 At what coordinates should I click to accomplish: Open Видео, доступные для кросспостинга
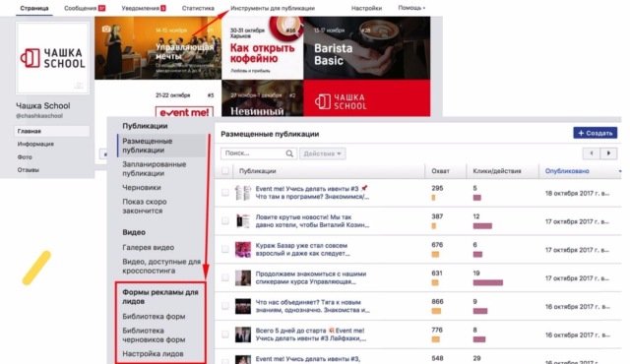tap(161, 266)
